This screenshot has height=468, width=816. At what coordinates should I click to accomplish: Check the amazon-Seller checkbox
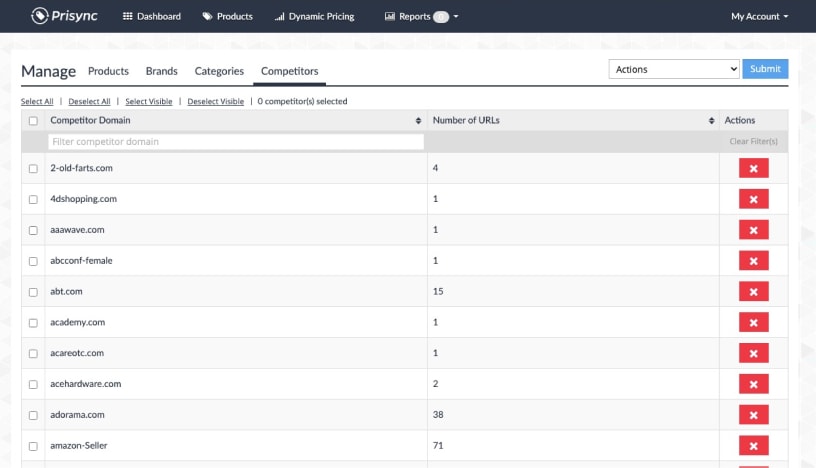click(x=33, y=446)
